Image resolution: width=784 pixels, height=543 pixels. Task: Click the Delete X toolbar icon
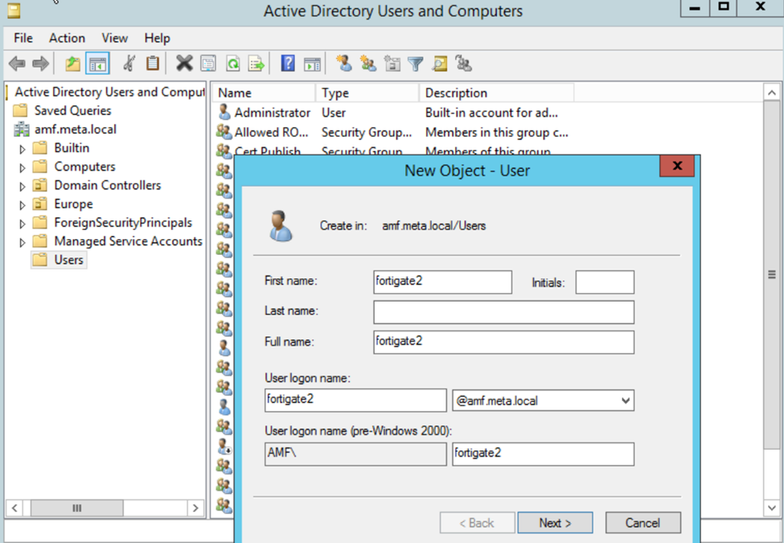(x=184, y=64)
